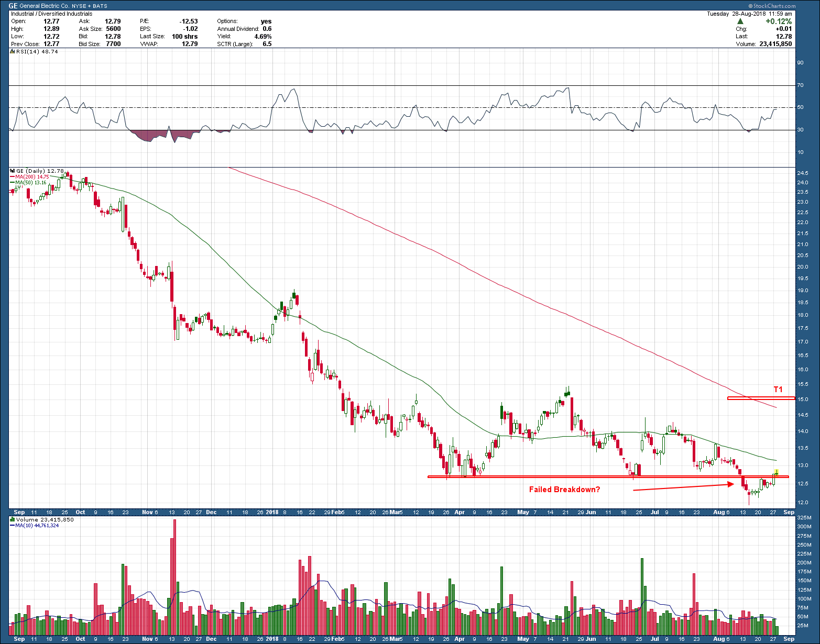Click the Last Size value '100 shrs'
The height and width of the screenshot is (644, 820).
[185, 37]
